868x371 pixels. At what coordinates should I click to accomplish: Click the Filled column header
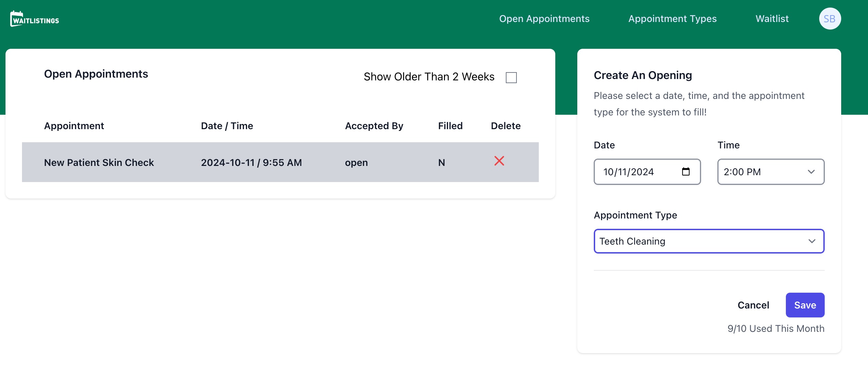coord(450,126)
